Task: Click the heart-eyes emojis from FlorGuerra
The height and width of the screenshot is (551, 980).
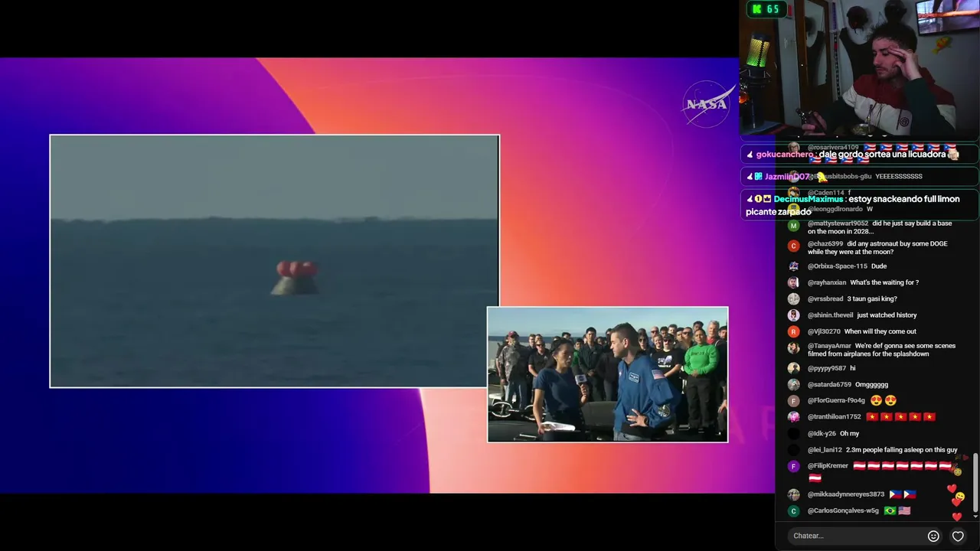Action: (884, 400)
